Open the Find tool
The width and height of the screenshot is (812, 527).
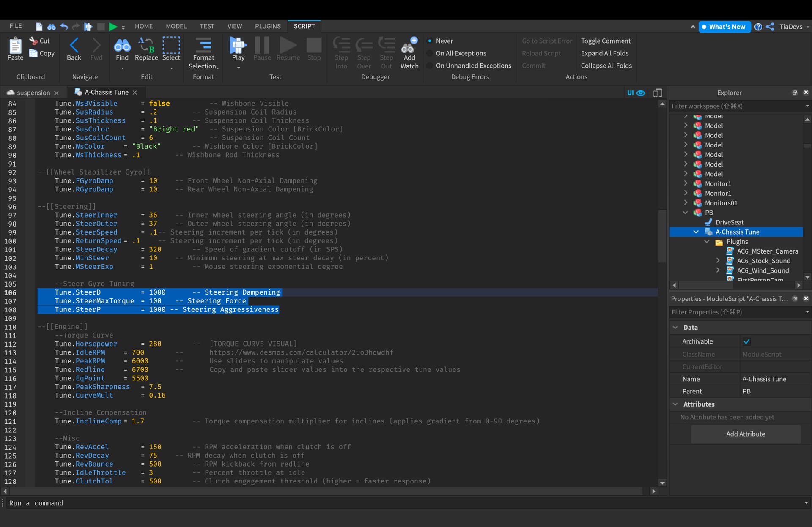(x=122, y=49)
